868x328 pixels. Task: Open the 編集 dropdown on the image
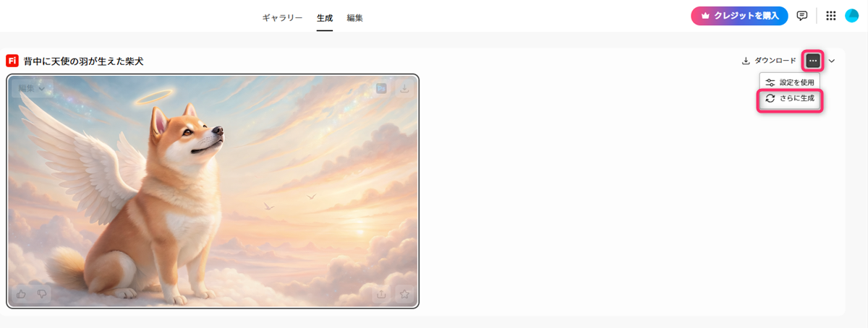coord(32,88)
